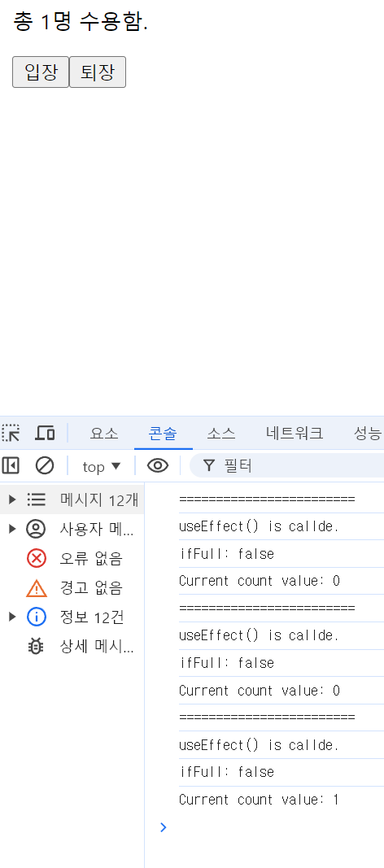Switch to the 콘솔 tab
The height and width of the screenshot is (868, 384).
164,434
